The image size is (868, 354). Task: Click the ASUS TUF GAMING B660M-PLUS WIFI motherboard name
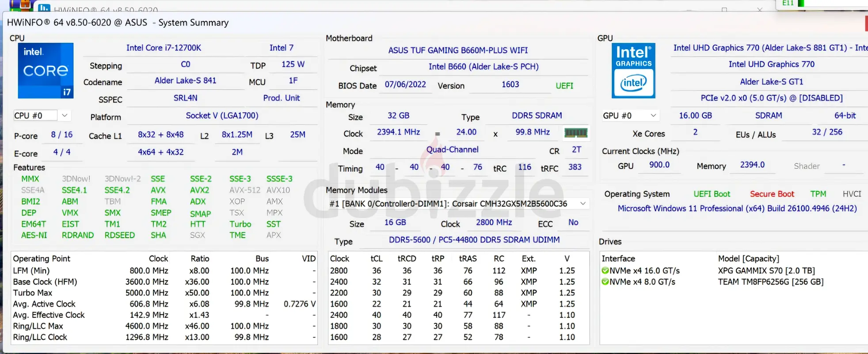click(x=458, y=50)
